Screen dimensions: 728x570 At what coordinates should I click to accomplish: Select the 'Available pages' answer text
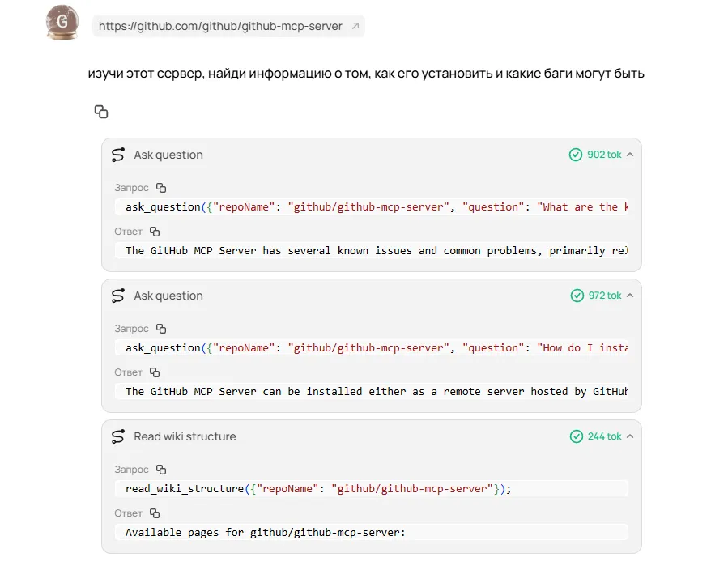(265, 533)
